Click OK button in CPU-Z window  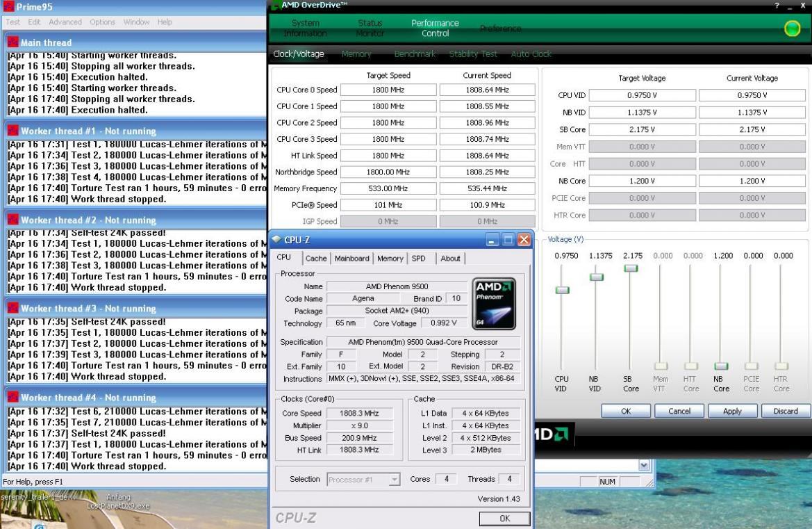coord(504,518)
